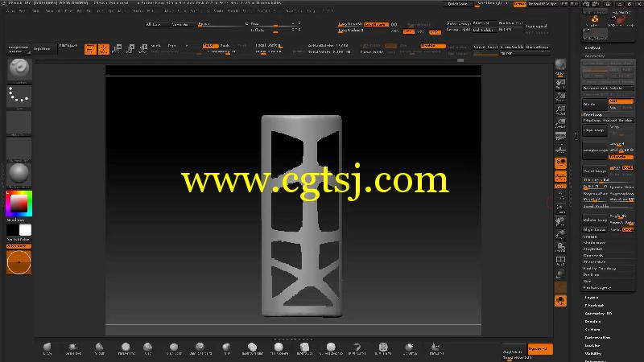Open the Brush menu
The width and height of the screenshot is (644, 362).
pyautogui.click(x=23, y=10)
